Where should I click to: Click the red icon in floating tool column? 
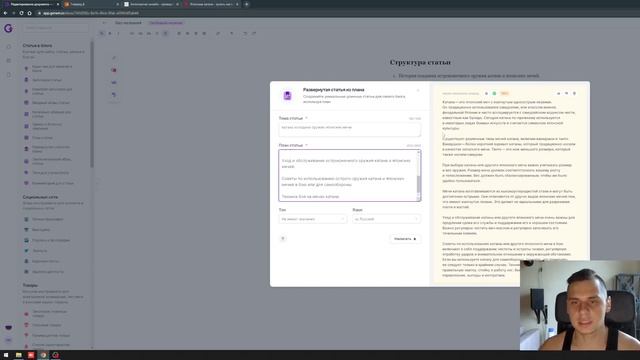pos(114,70)
